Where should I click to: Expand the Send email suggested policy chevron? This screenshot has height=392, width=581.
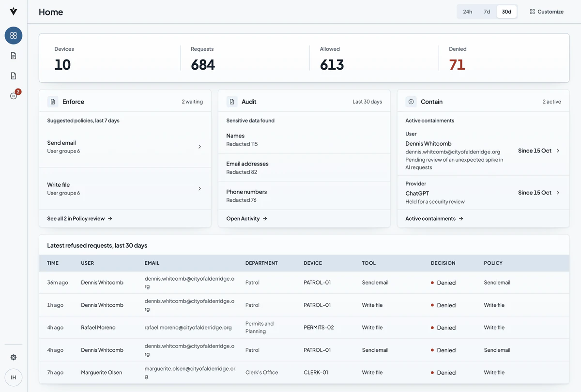[x=199, y=147]
